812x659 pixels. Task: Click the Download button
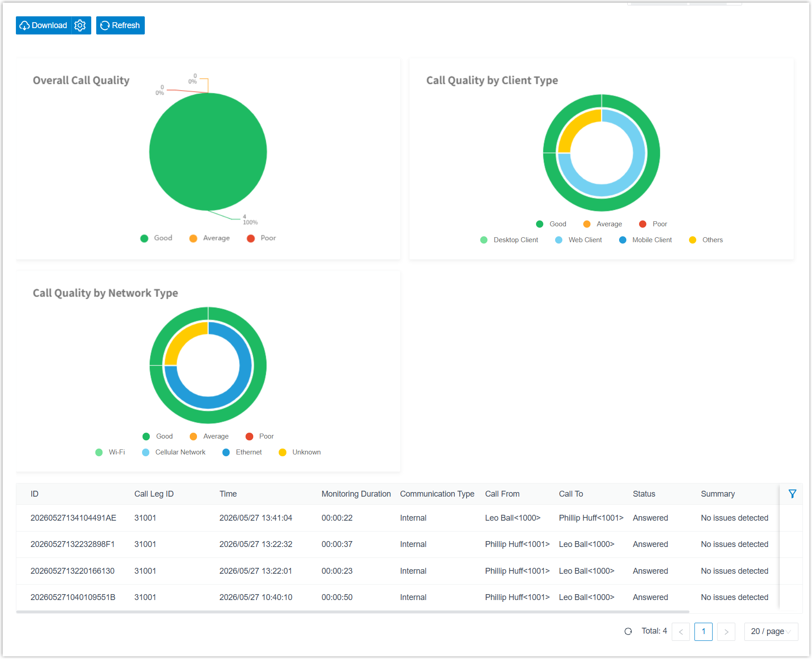[x=44, y=25]
